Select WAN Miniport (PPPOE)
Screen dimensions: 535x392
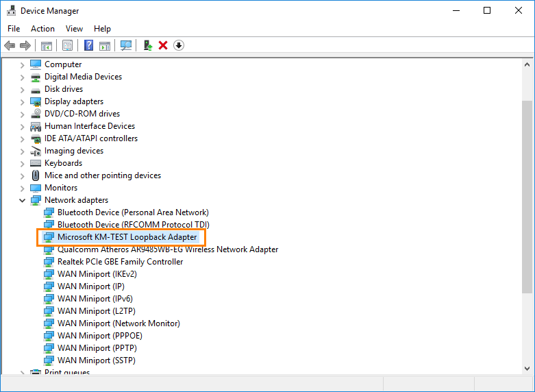(x=99, y=336)
